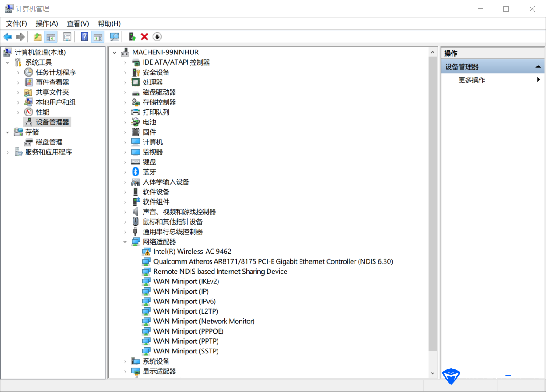Click the 电池 battery icon
546x392 pixels.
[x=136, y=122]
